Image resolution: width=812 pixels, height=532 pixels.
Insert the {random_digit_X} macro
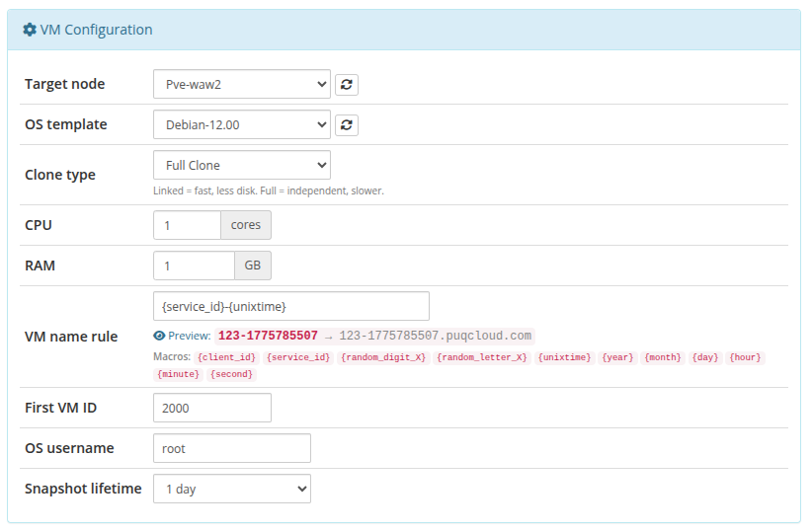point(383,357)
